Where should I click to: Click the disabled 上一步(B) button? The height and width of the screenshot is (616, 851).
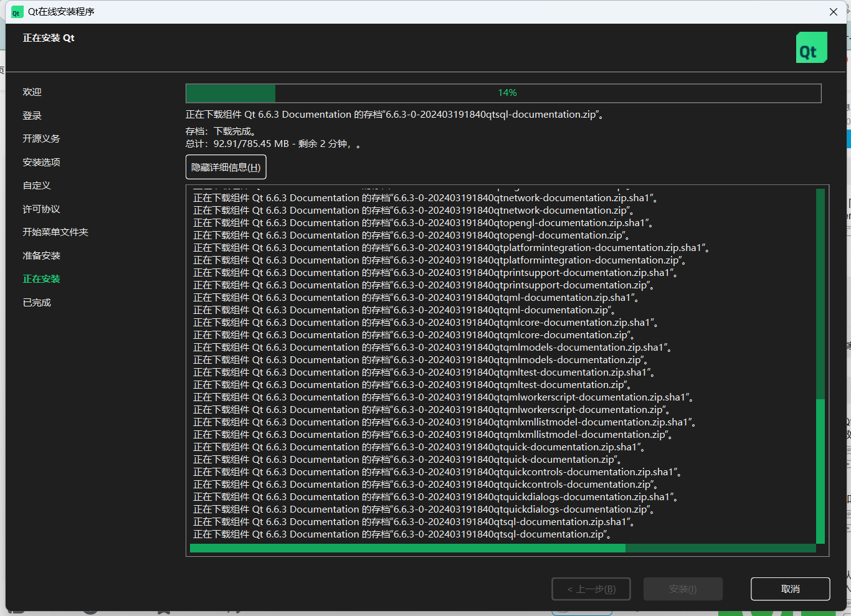(x=591, y=589)
